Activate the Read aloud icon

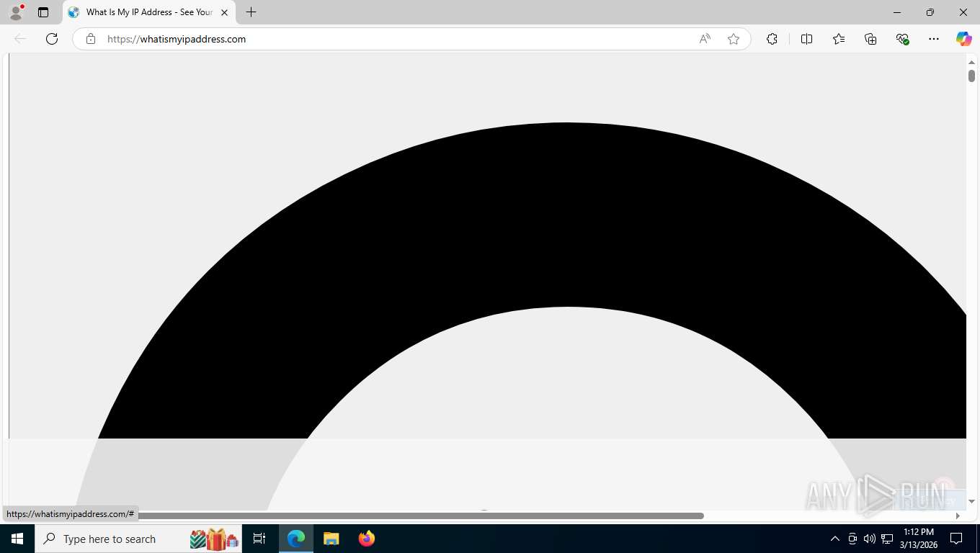click(x=705, y=39)
